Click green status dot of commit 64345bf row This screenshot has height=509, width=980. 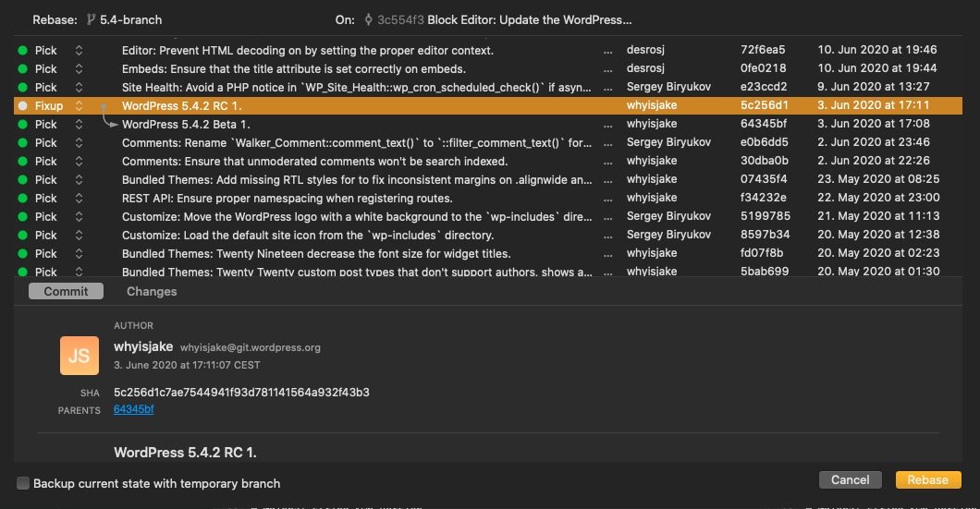click(22, 125)
